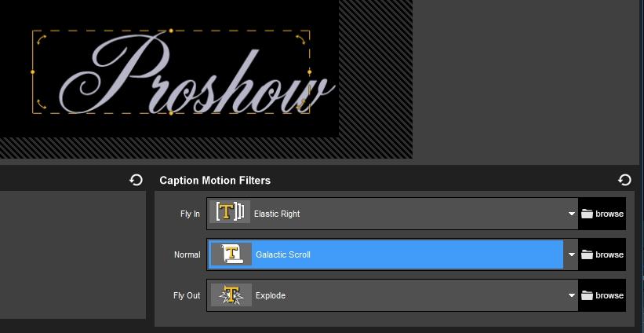This screenshot has height=333, width=644.
Task: Click Elastic Right fly-in effect icon
Action: (230, 212)
